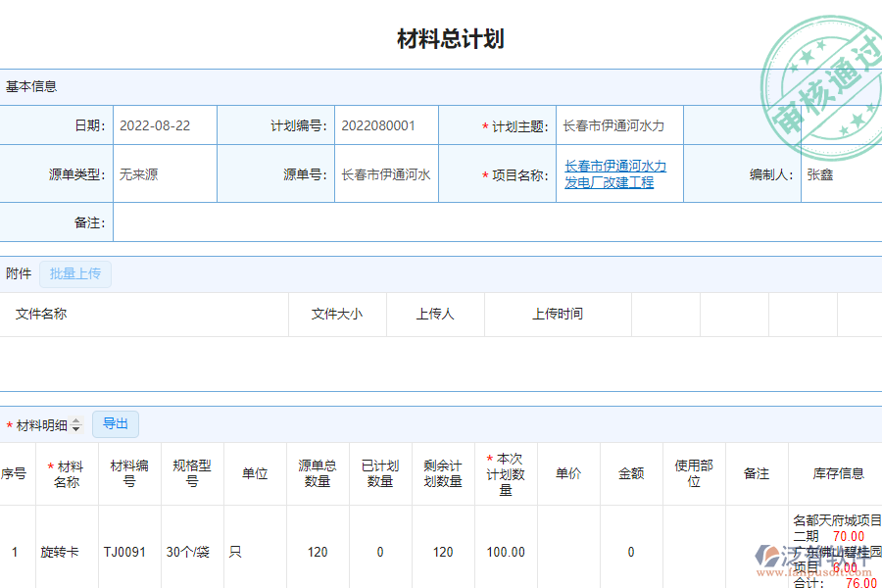Select the 计划编号 field 2022080001

point(386,125)
